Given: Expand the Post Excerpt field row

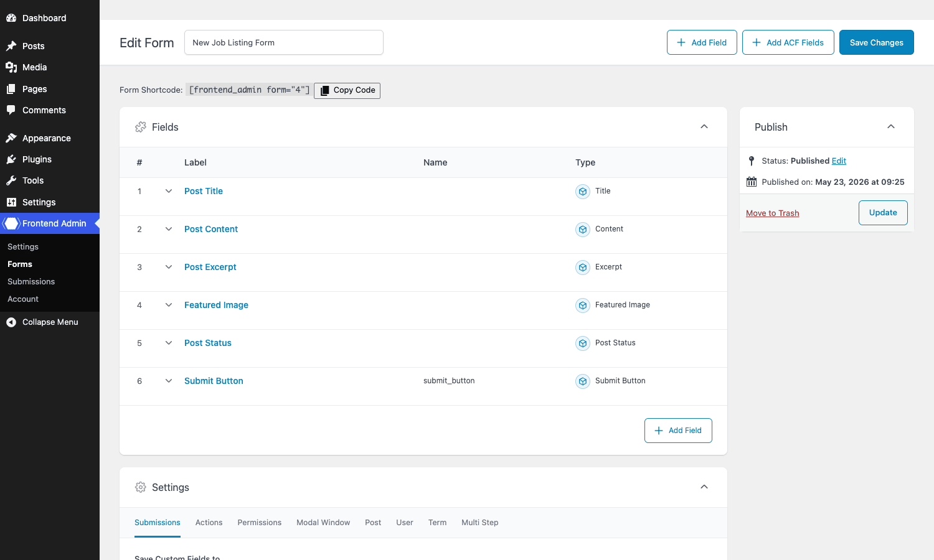Looking at the screenshot, I should pyautogui.click(x=169, y=267).
